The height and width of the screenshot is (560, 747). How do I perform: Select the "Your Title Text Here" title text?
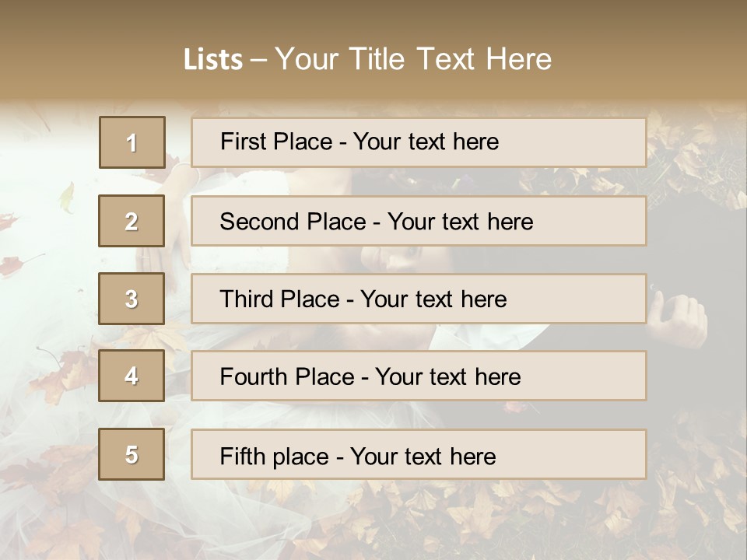413,59
